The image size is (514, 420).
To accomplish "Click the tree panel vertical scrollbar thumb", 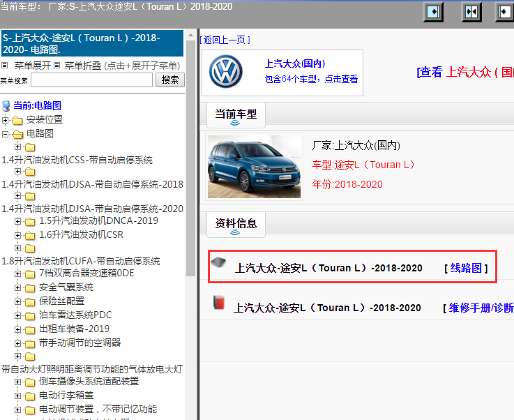I will tap(190, 158).
